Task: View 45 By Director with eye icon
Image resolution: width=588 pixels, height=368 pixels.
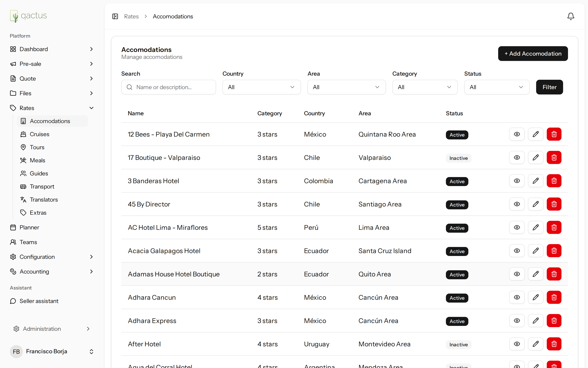Action: [x=517, y=204]
